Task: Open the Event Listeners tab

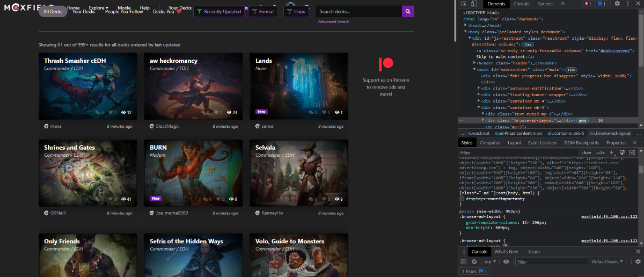Action: (x=543, y=143)
